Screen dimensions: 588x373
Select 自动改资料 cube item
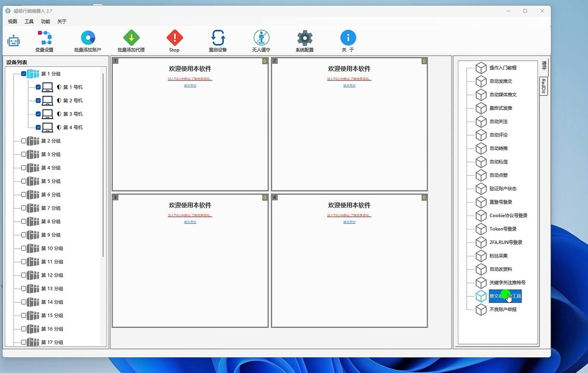click(x=494, y=269)
